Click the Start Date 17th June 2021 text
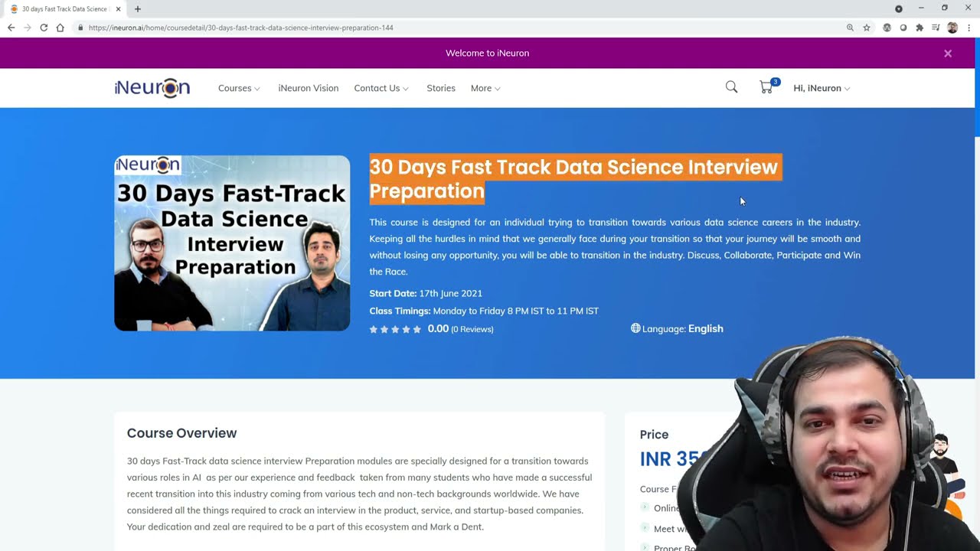Image resolution: width=980 pixels, height=551 pixels. [426, 293]
